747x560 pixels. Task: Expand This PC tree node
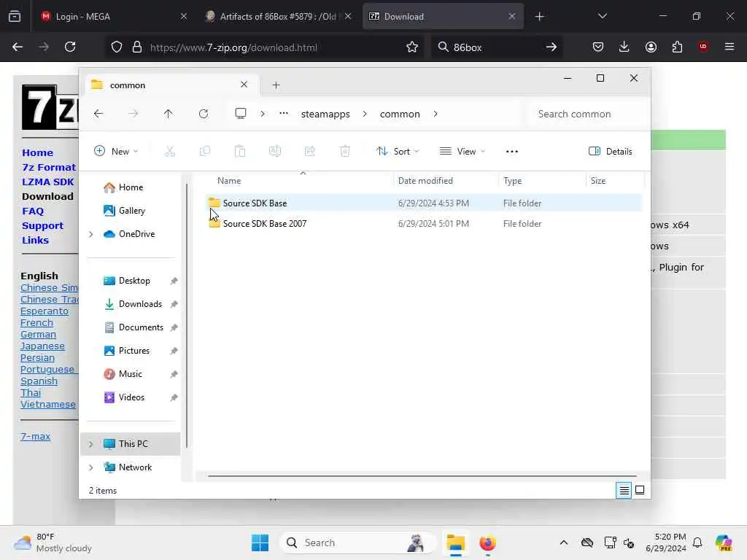tap(90, 444)
